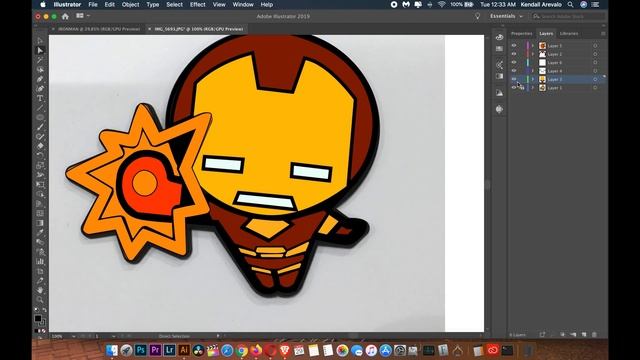Select the Free Transform tool
640x360 pixels.
click(x=40, y=184)
